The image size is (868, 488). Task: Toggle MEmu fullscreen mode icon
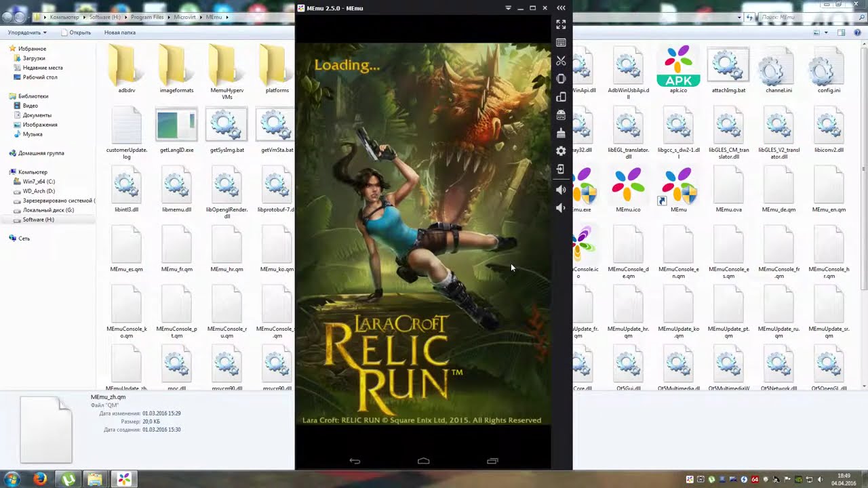point(561,24)
